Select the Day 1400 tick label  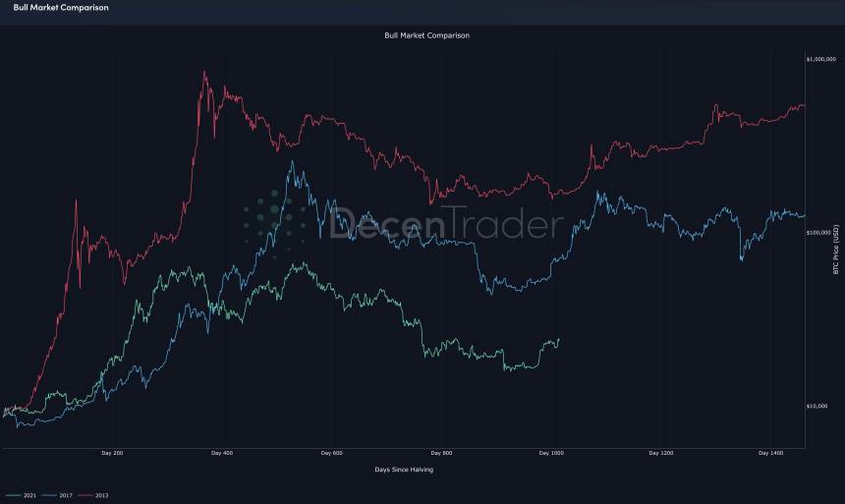pos(771,453)
